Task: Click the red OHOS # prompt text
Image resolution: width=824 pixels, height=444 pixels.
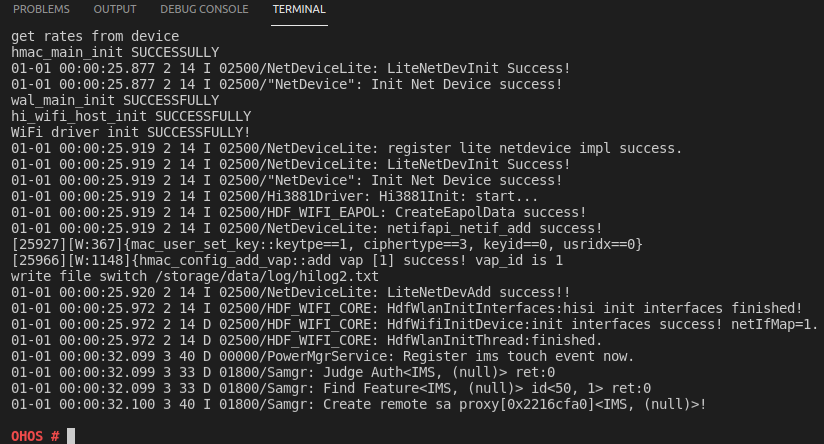Action: (x=35, y=436)
